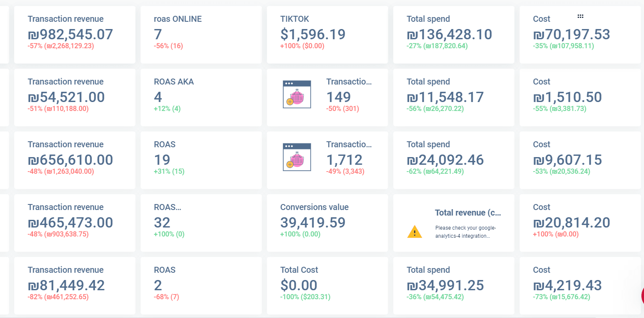644x318 pixels.
Task: Select the Cost ₪20,814.20 value
Action: [x=572, y=222]
